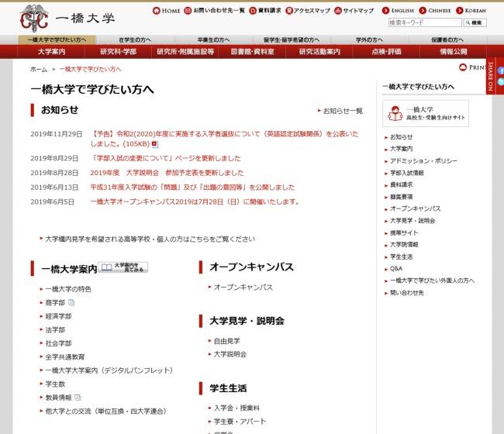504x434 pixels.
Task: Open the HOME icon link
Action: tap(166, 11)
